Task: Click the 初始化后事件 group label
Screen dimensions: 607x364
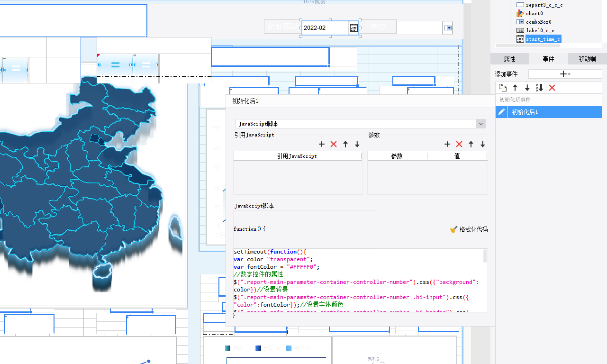Action: [515, 100]
